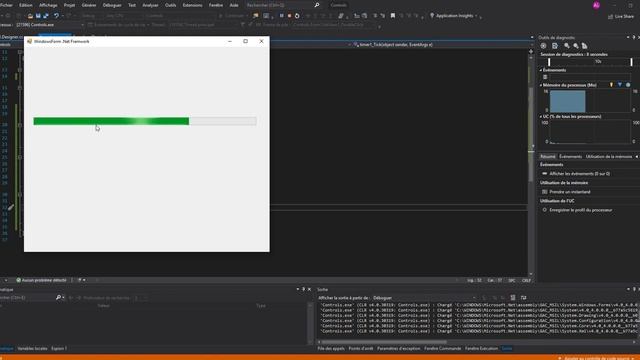Click the Save file toolbar icon
Image resolution: width=640 pixels, height=360 pixels.
(38, 16)
